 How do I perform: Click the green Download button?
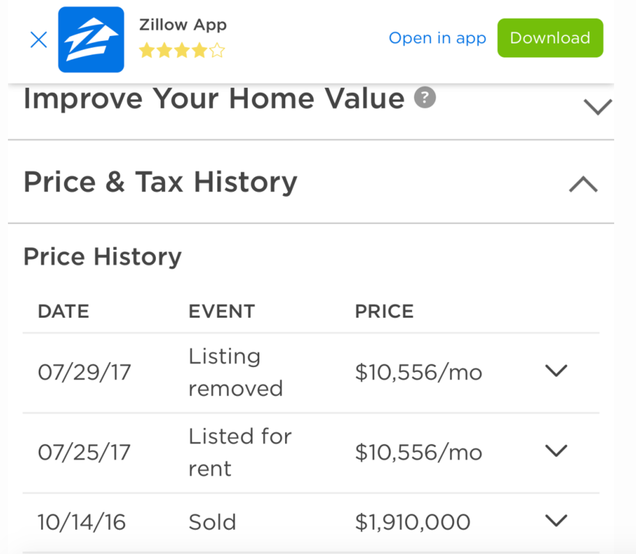(x=550, y=38)
